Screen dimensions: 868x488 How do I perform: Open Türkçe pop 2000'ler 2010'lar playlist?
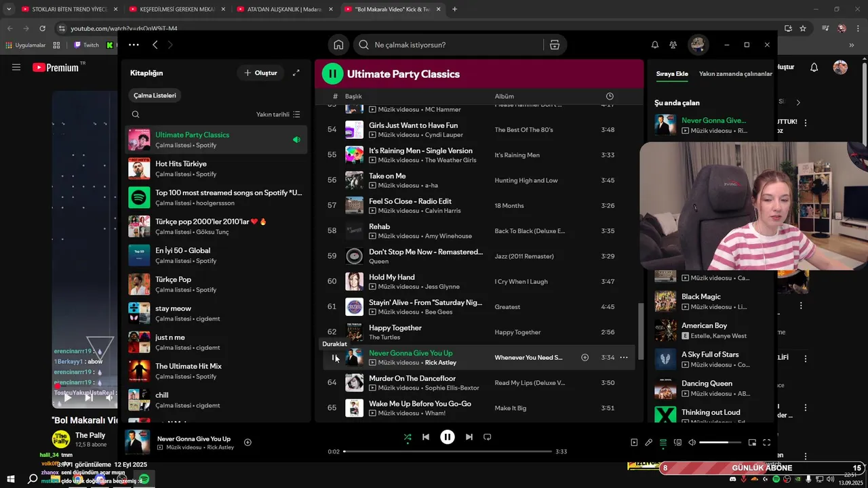point(216,226)
